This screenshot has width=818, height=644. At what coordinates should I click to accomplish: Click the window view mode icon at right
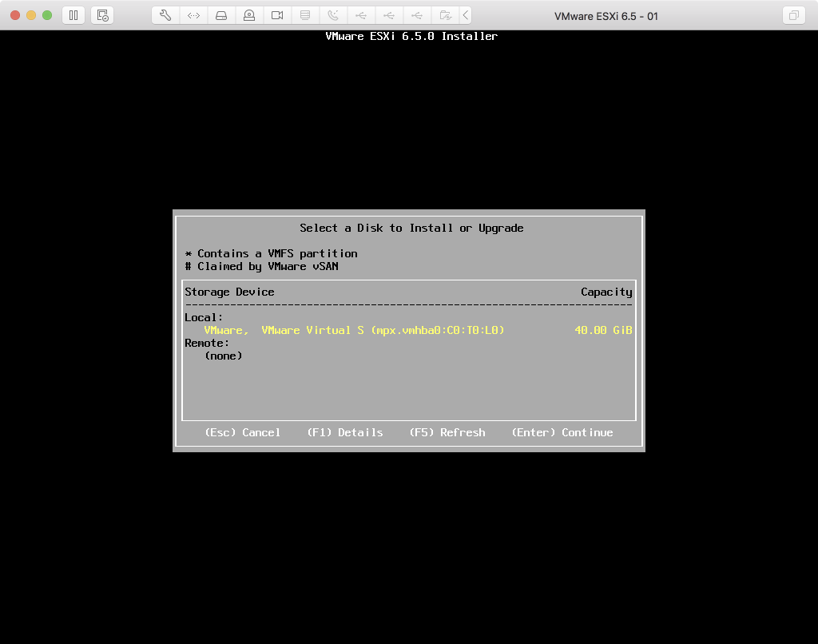pos(793,15)
